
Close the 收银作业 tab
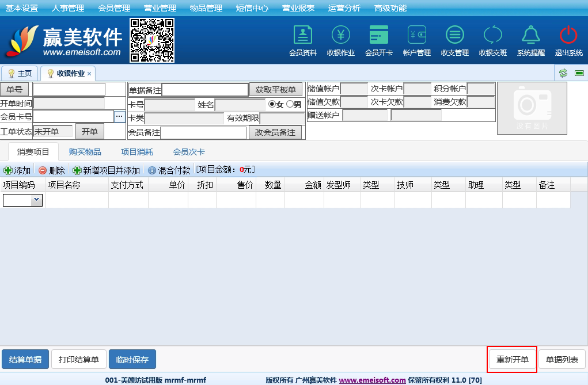tap(89, 74)
